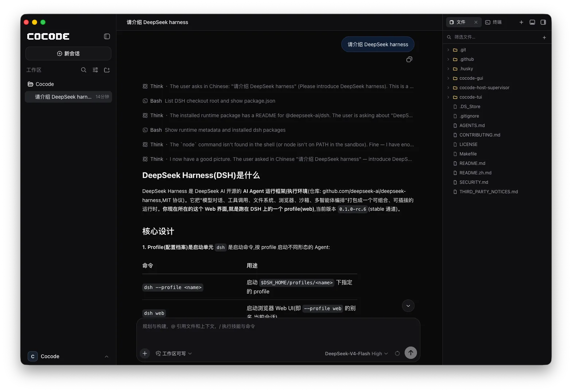Image resolution: width=572 pixels, height=392 pixels.
Task: Add a new panel tab with plus icon
Action: [521, 22]
